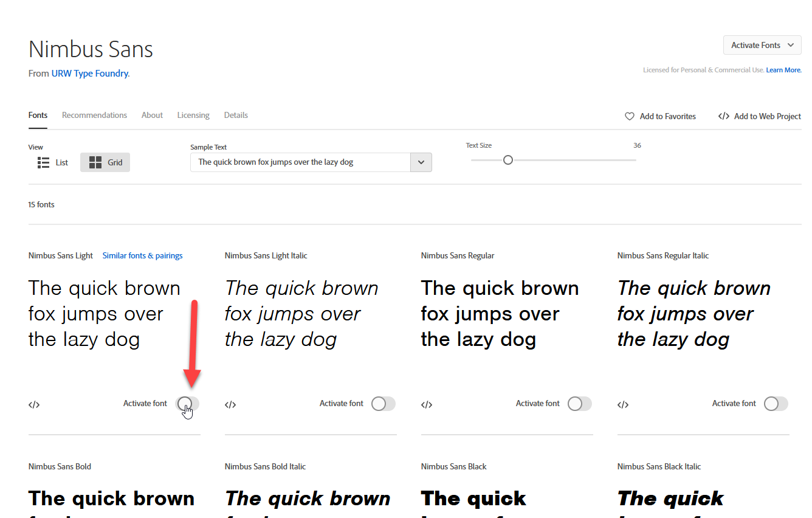Click the Nimbus Sans Bold Italic font name

tap(265, 466)
